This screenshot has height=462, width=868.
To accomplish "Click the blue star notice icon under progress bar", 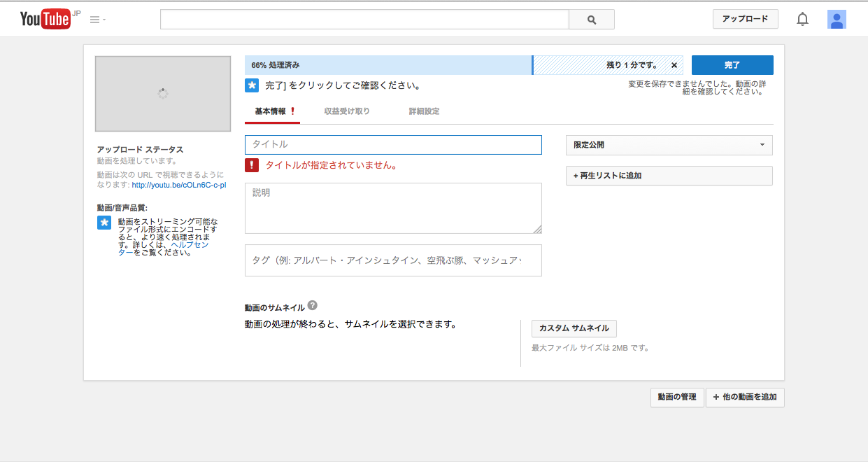I will [252, 85].
